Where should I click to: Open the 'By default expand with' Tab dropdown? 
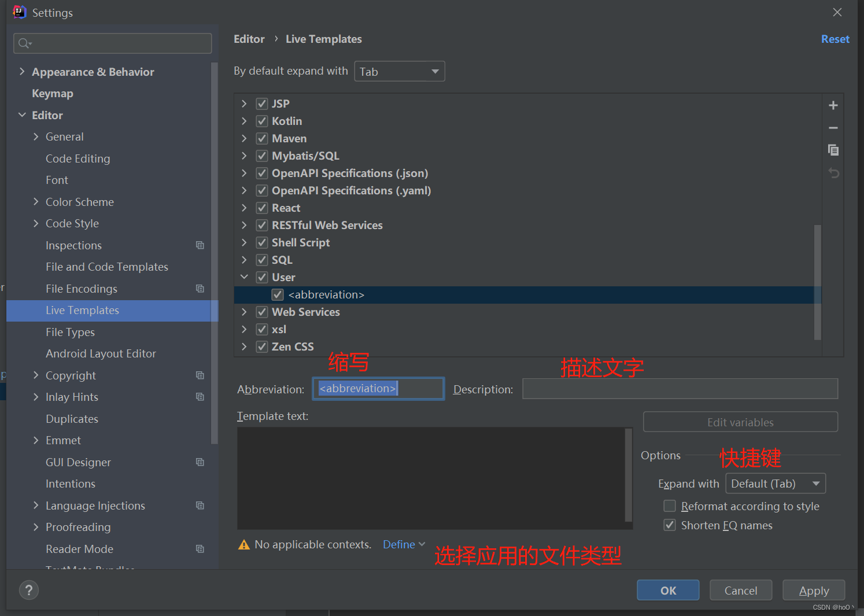400,71
